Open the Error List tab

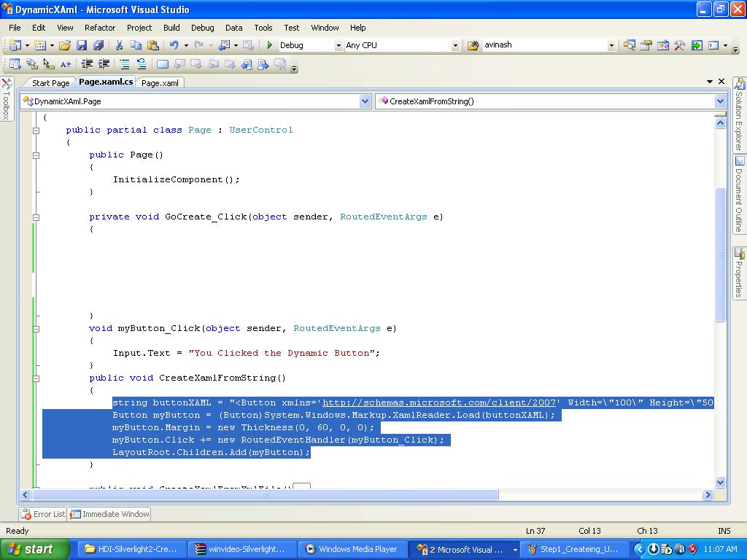tap(43, 514)
